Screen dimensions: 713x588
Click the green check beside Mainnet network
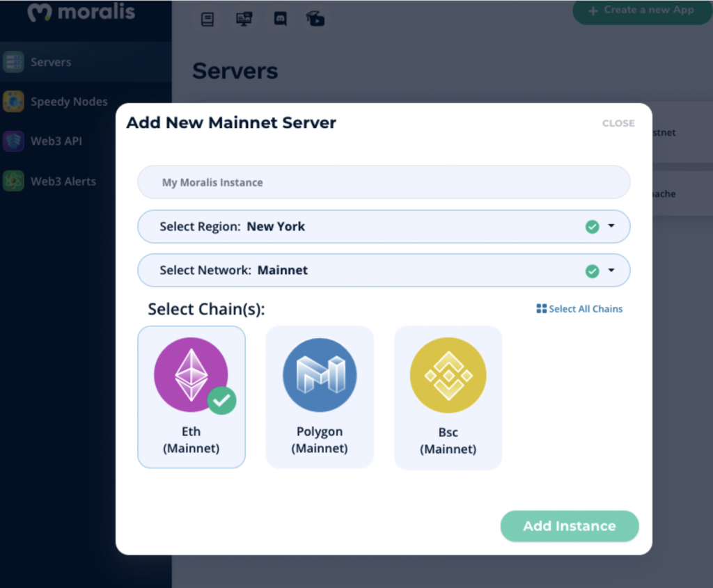click(592, 271)
